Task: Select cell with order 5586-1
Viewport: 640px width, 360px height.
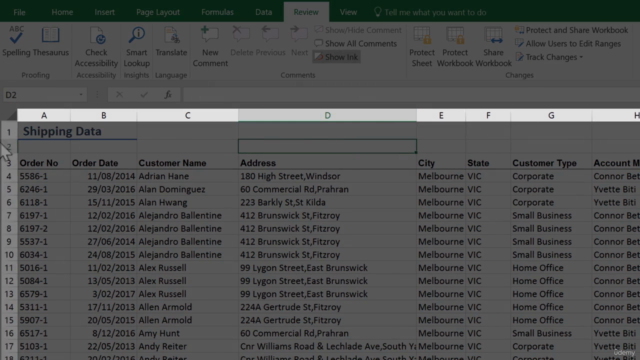Action: pos(44,176)
